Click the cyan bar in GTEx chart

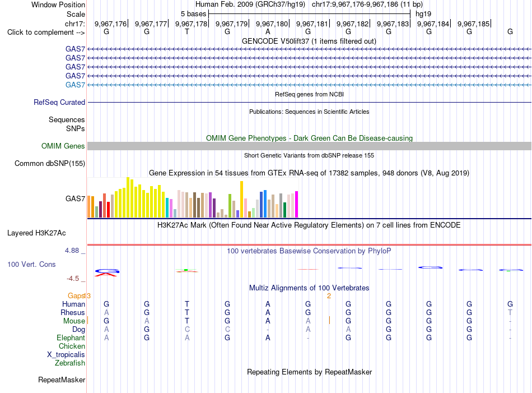(167, 207)
